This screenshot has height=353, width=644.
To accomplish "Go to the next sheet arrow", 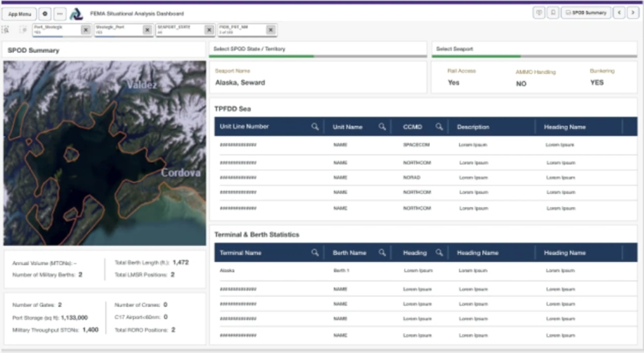I will [x=633, y=13].
